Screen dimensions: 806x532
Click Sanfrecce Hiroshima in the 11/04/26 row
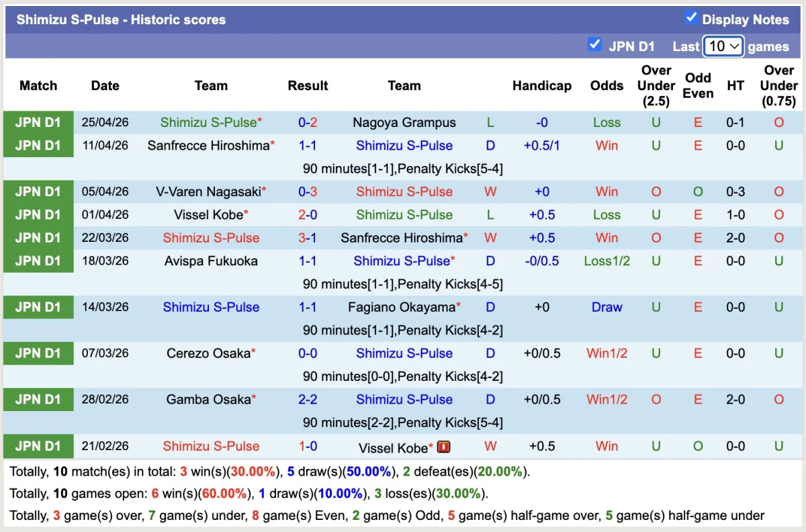208,146
